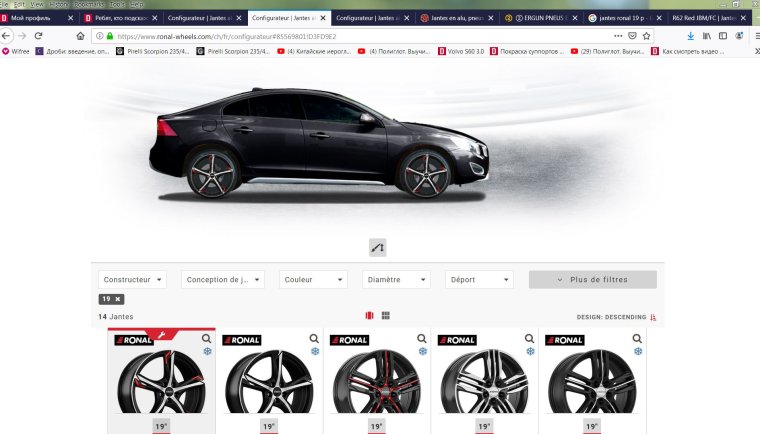Click the suspension height adjust icon below car
Screen dimensions: 760x434
pyautogui.click(x=378, y=246)
